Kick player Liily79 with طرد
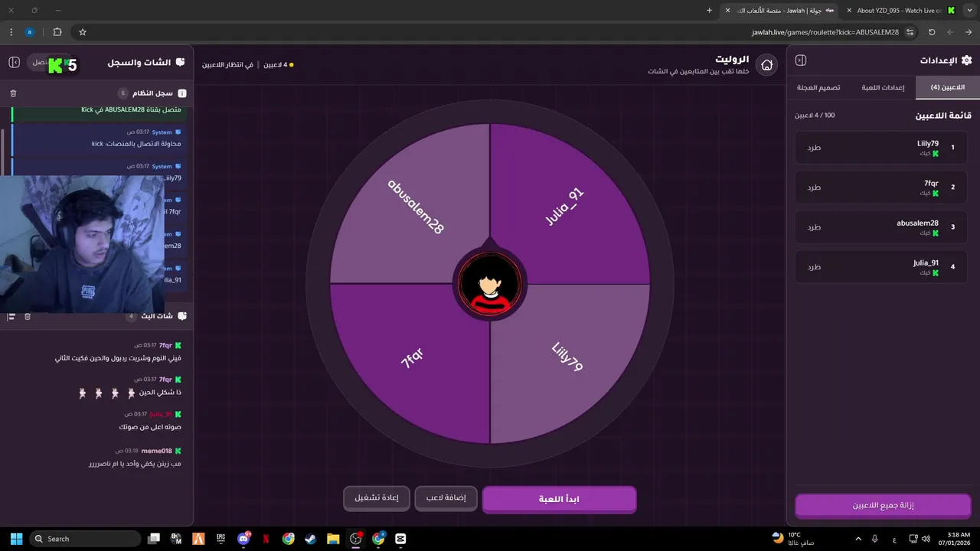This screenshot has height=551, width=980. pos(814,148)
